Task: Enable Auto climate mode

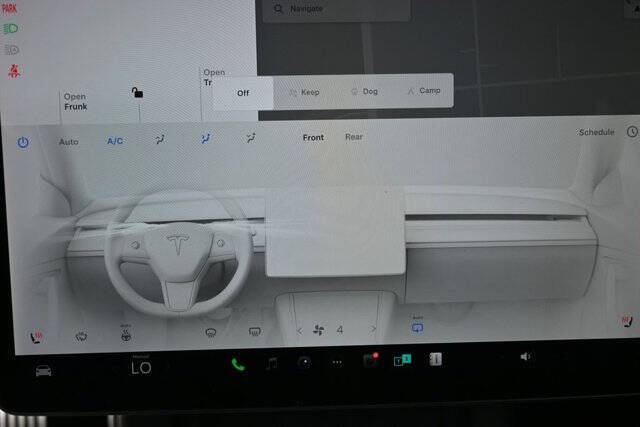Action: (69, 142)
